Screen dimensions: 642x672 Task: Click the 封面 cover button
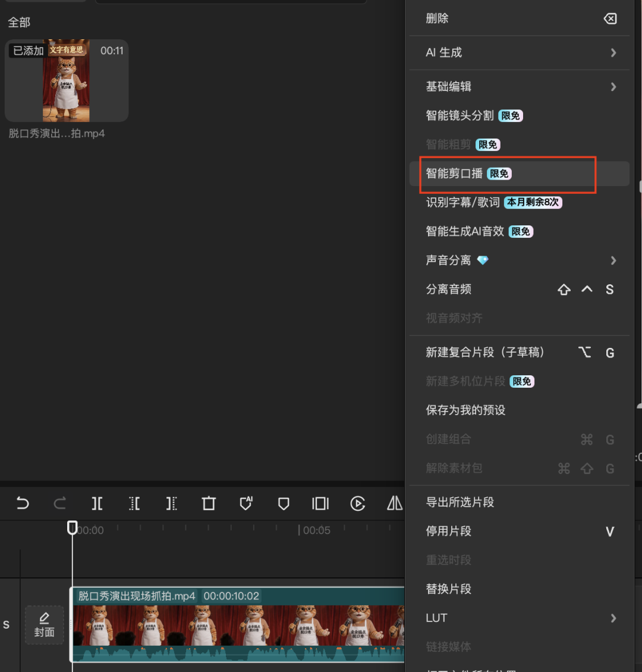(44, 625)
